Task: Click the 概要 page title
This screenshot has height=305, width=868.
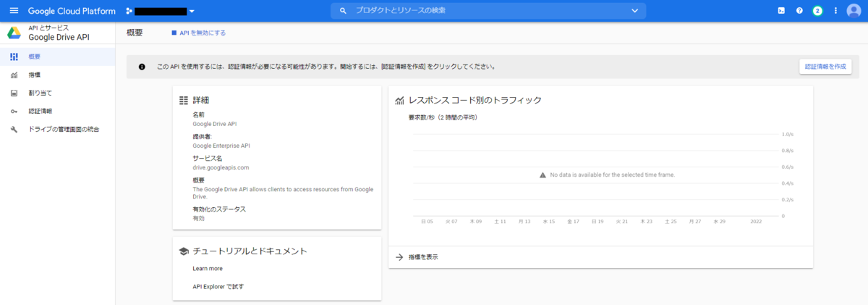Action: (135, 33)
